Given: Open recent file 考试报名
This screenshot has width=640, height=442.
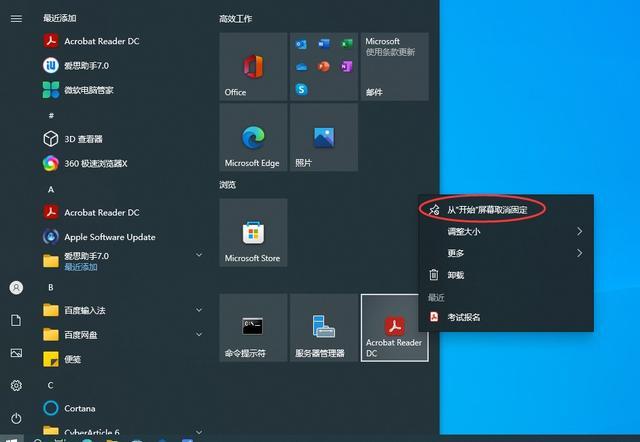Looking at the screenshot, I should [x=506, y=317].
